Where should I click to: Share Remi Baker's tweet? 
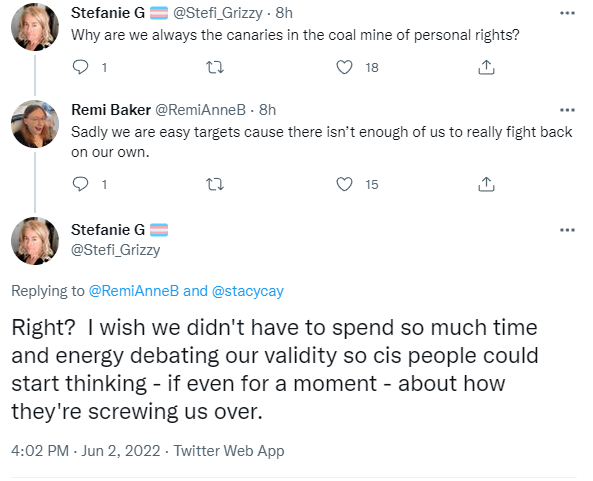[x=486, y=184]
